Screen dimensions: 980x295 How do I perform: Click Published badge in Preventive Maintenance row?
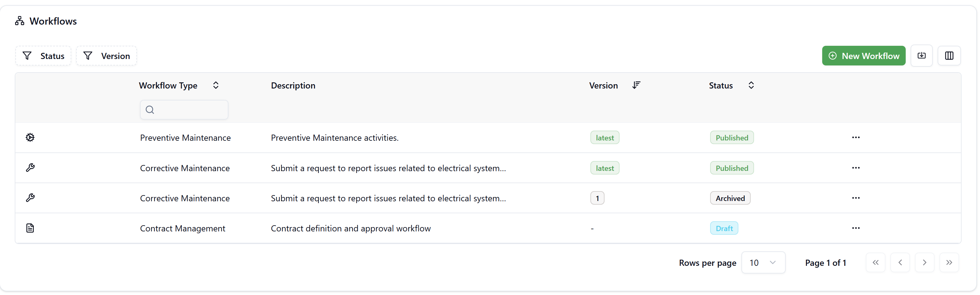pos(732,138)
